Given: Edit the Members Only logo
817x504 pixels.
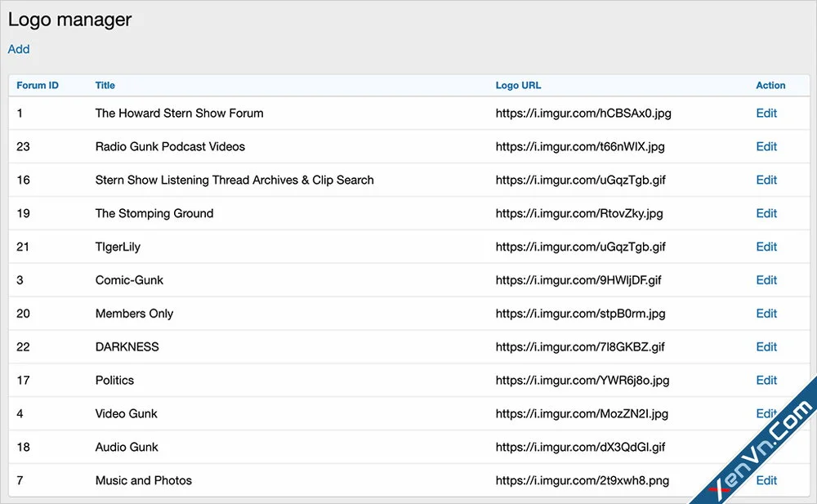Looking at the screenshot, I should click(x=766, y=313).
